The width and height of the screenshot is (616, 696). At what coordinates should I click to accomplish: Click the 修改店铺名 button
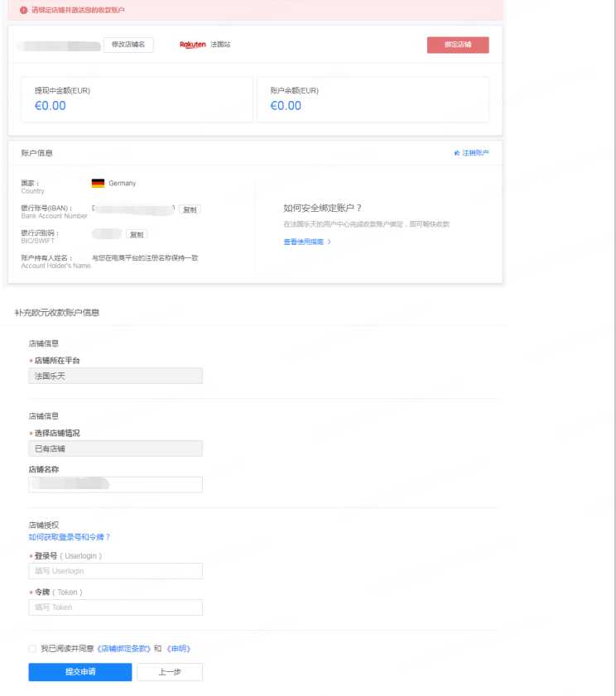coord(128,45)
